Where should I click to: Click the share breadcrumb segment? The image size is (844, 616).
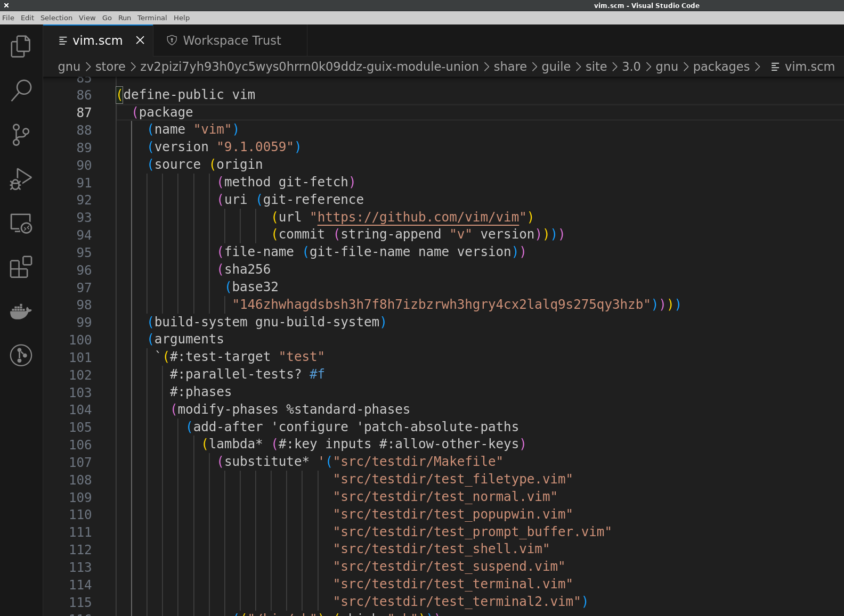[510, 67]
